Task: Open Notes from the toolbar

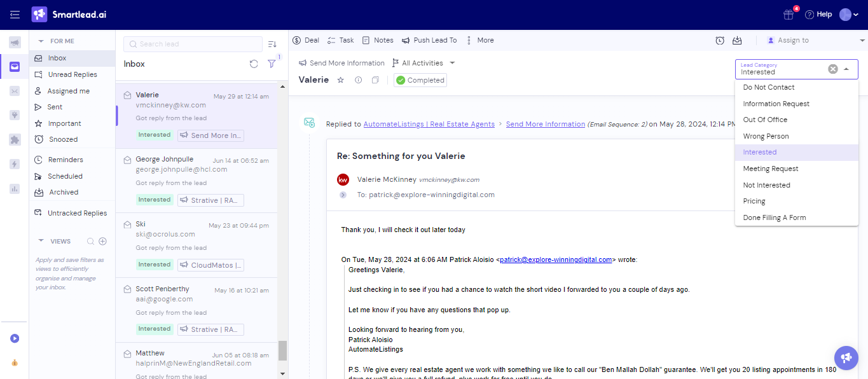Action: [x=378, y=40]
